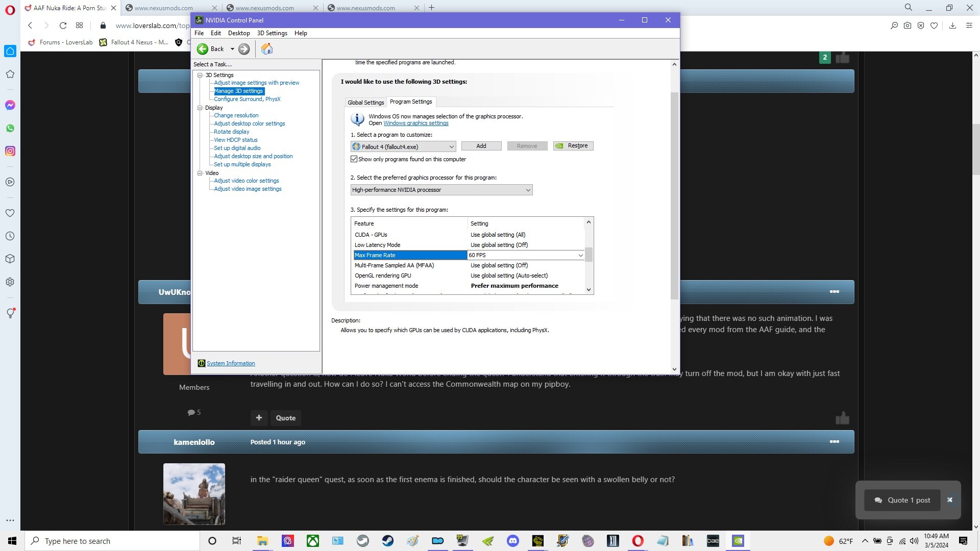Open Discord from the taskbar

tap(513, 541)
